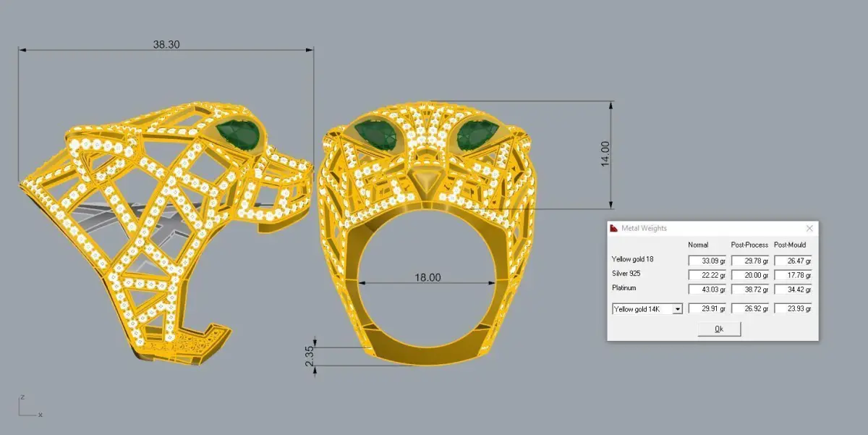Click the 34.42 gr Platinum Post-Mould field
Screen dimensions: 868x435
pos(793,289)
